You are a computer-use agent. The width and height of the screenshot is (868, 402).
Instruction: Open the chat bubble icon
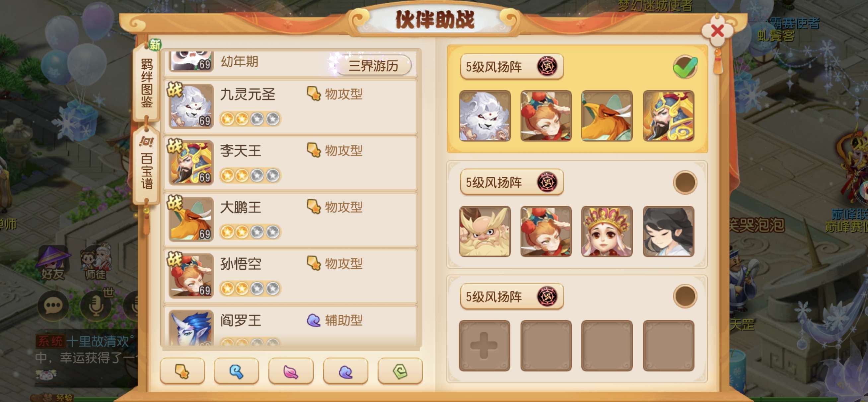(53, 305)
